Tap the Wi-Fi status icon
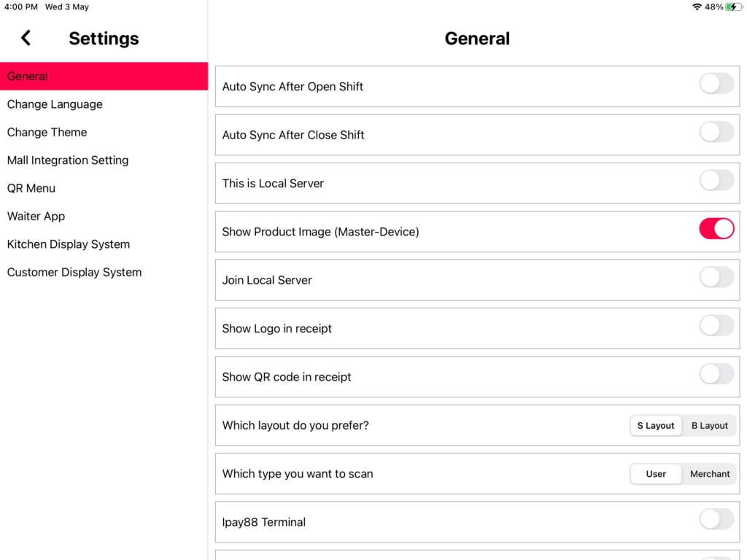This screenshot has height=560, width=747. point(697,7)
